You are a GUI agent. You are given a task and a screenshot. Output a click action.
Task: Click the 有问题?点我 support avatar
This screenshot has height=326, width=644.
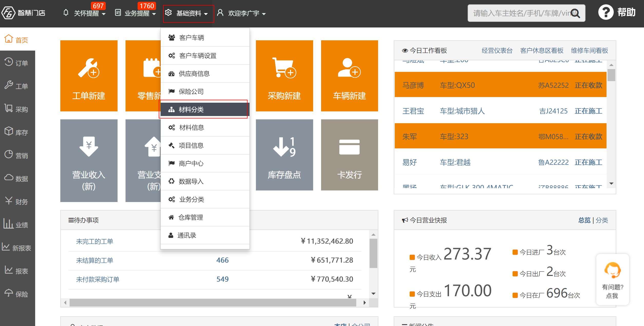point(612,279)
